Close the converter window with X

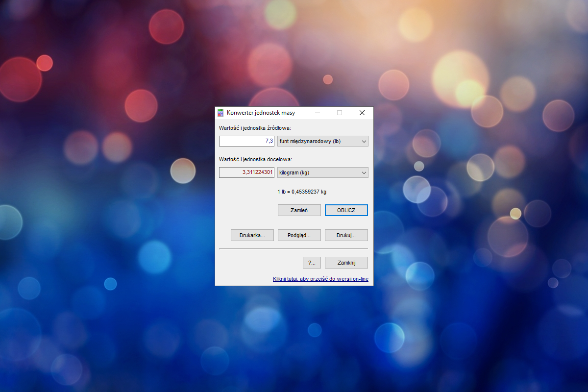click(x=362, y=113)
